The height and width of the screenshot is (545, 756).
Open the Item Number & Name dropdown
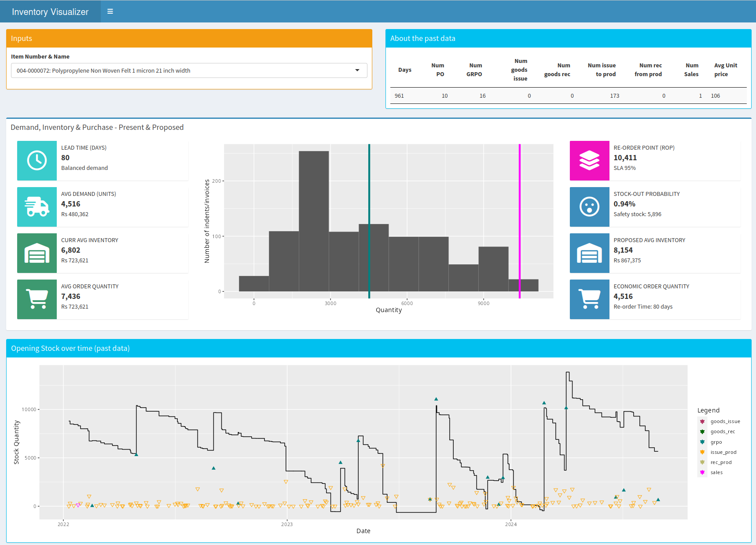(185, 70)
